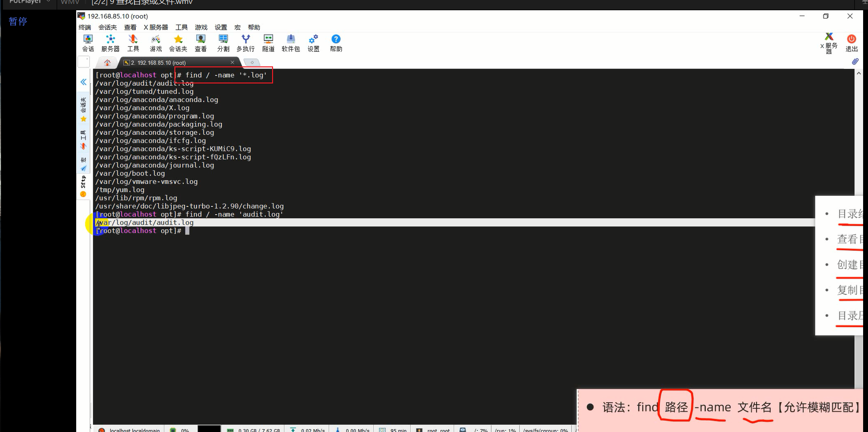868x432 pixels.
Task: Click the 游戏 (Games) toolbar icon
Action: coord(156,43)
